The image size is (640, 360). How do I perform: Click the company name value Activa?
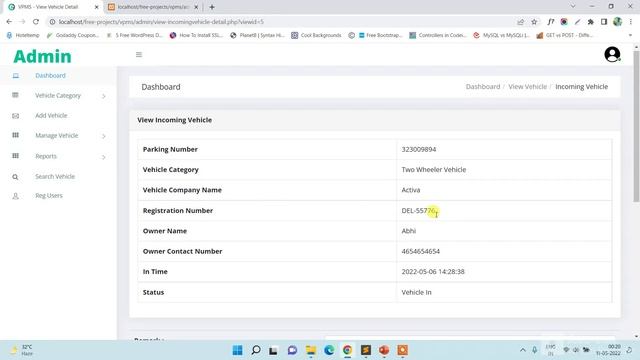[x=411, y=190]
